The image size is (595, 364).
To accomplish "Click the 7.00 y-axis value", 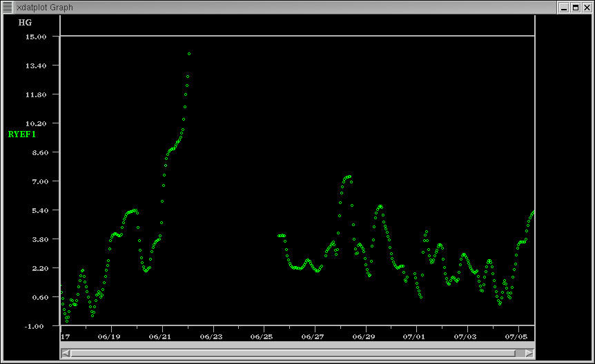I will point(40,181).
